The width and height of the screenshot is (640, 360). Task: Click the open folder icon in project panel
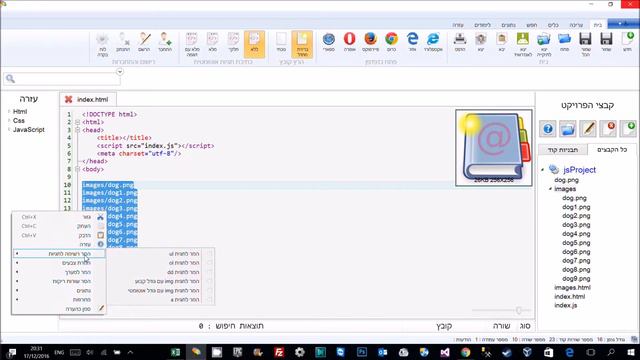568,129
